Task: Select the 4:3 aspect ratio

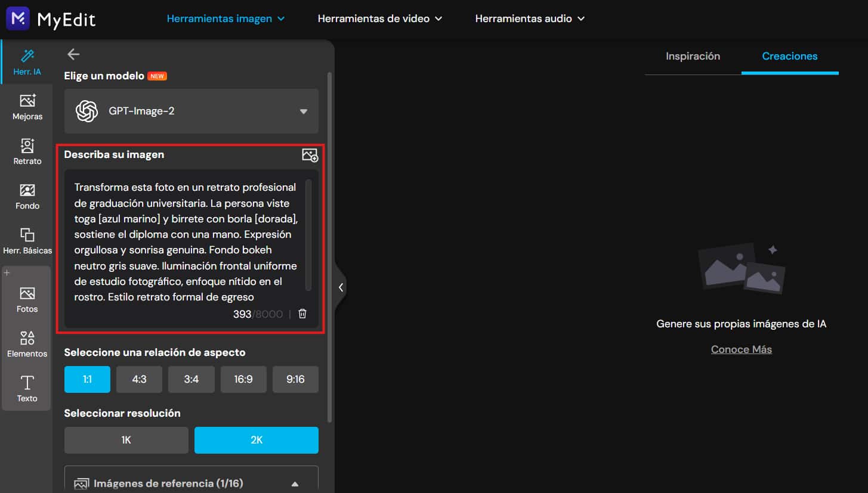Action: (139, 379)
